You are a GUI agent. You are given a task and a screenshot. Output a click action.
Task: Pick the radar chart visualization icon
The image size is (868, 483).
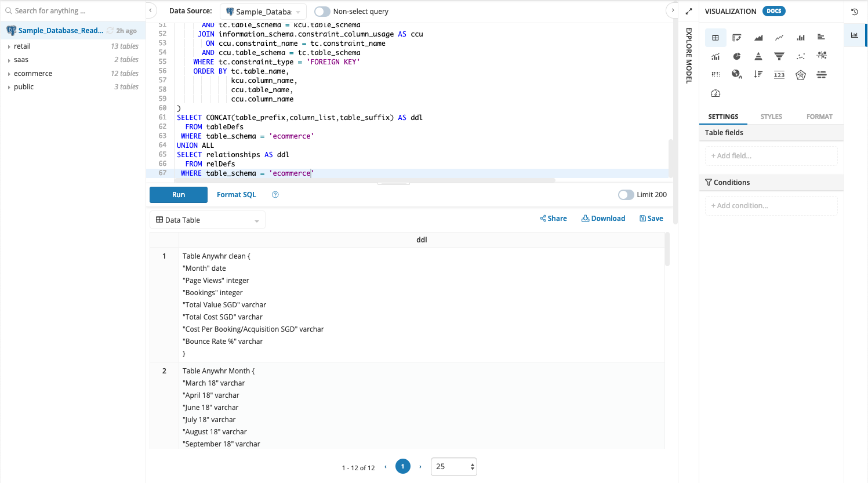tap(800, 74)
